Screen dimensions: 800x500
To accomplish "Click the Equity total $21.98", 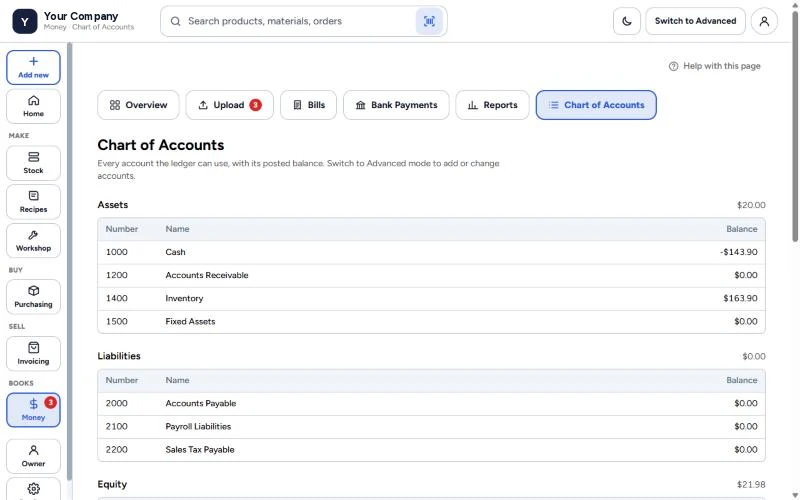I will [x=751, y=485].
